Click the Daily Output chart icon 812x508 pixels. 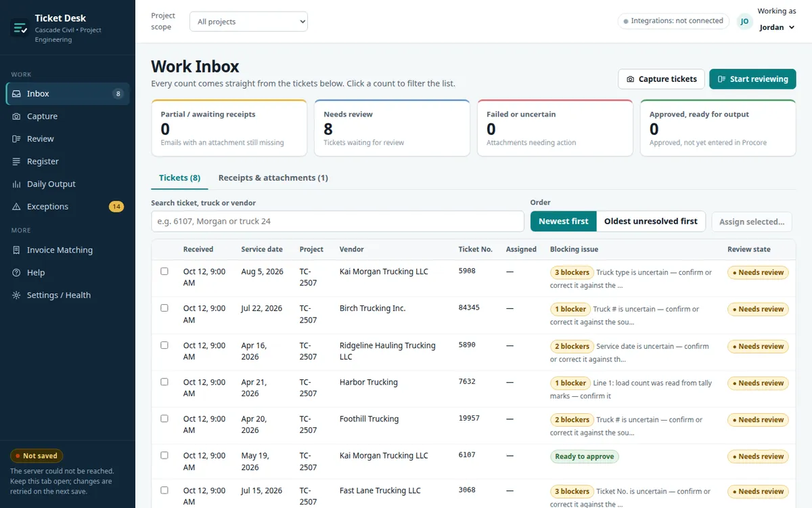[x=16, y=184]
